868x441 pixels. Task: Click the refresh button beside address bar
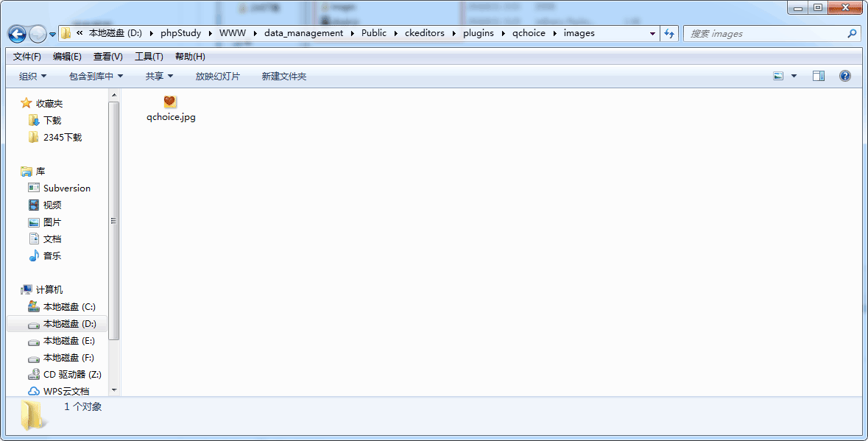669,33
